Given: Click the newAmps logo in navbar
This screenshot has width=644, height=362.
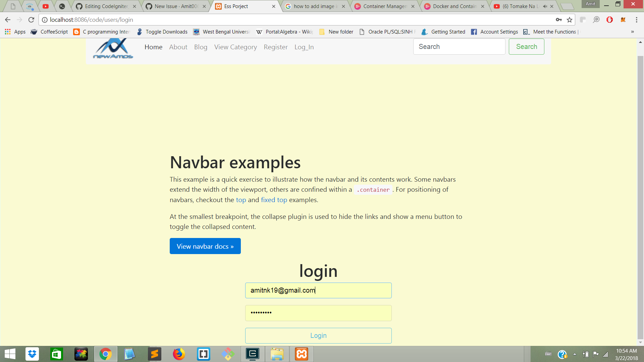Looking at the screenshot, I should pyautogui.click(x=113, y=49).
